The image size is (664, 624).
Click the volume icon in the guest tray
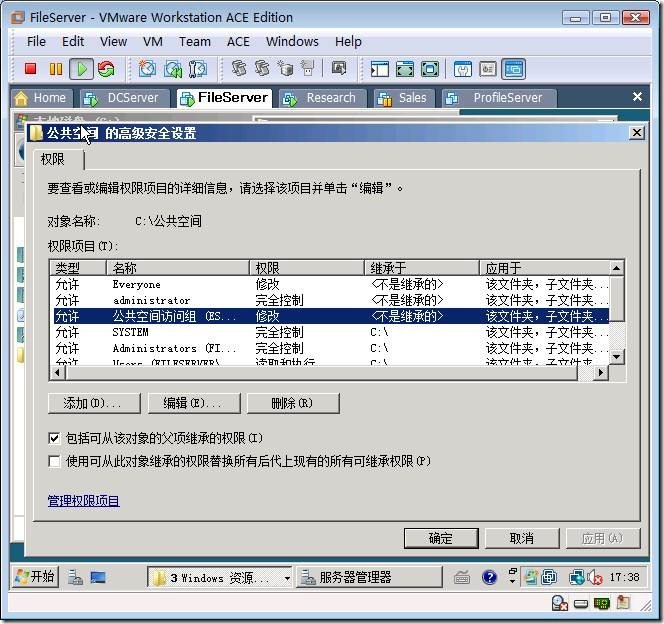click(x=595, y=577)
